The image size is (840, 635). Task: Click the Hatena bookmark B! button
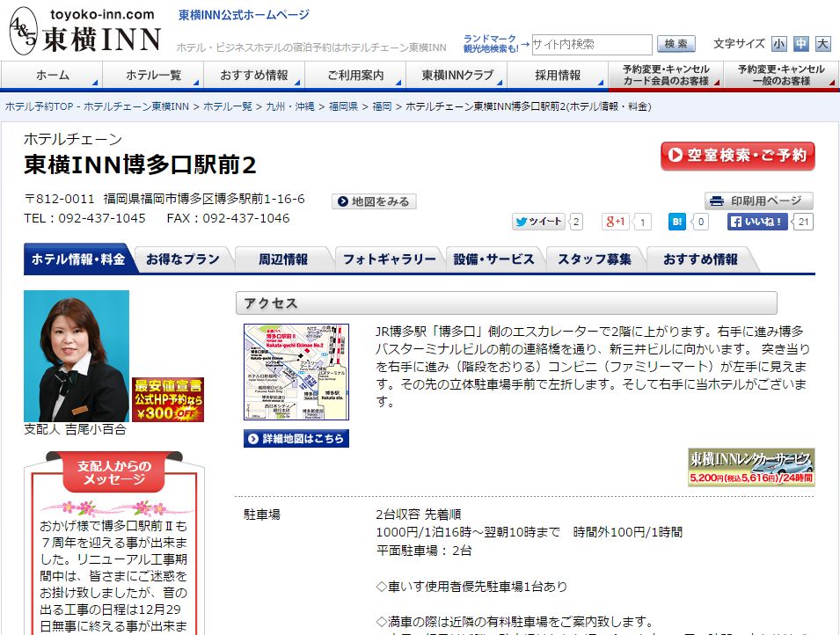(x=677, y=222)
